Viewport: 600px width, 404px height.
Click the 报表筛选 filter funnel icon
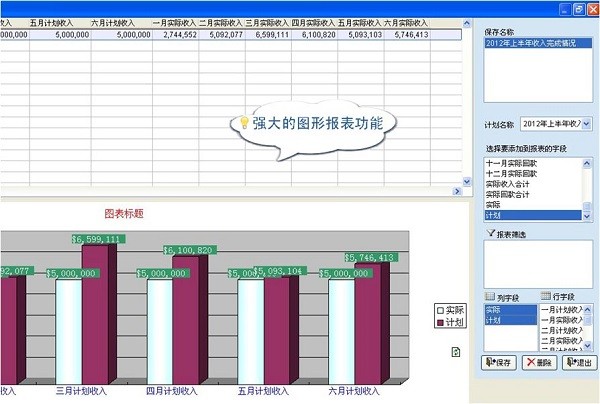click(x=491, y=233)
